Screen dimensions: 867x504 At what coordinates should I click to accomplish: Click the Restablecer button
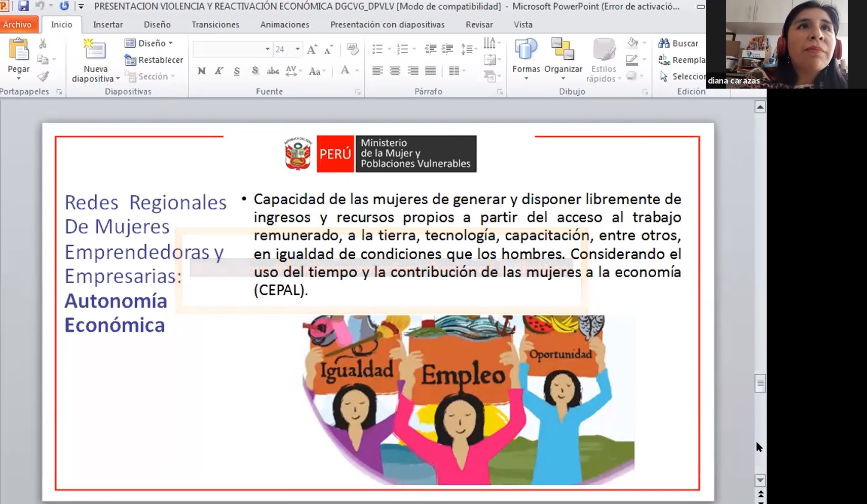click(x=154, y=60)
